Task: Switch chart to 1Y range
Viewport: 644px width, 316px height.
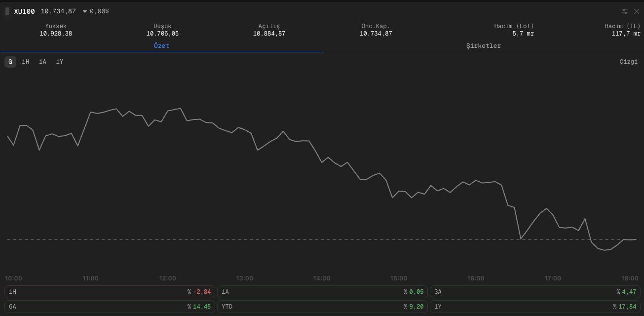Action: click(x=60, y=62)
